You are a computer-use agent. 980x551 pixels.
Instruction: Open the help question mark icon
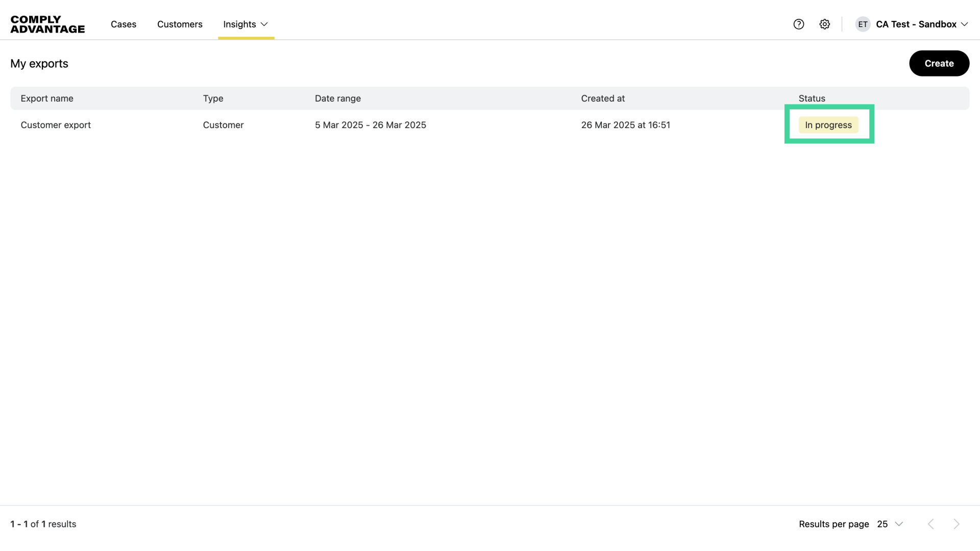[x=799, y=24]
